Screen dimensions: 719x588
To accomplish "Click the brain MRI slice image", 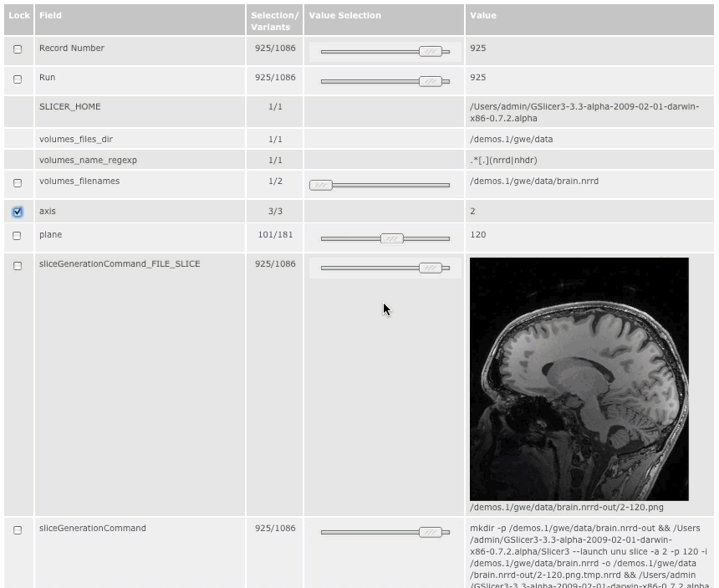I will tap(579, 379).
